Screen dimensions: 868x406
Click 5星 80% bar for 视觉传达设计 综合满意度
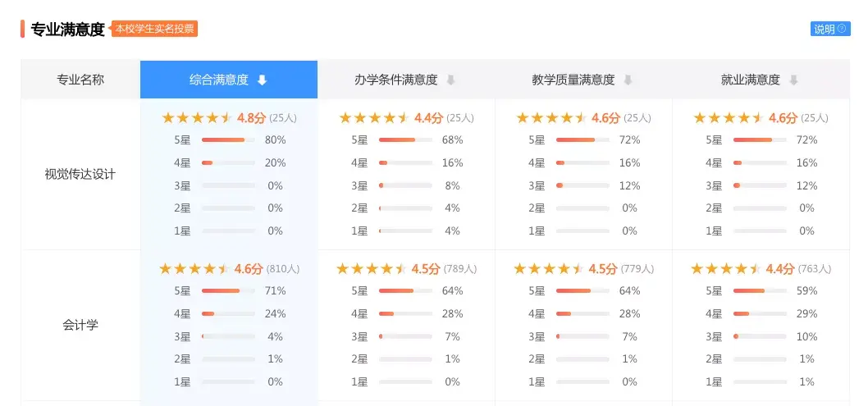(x=227, y=140)
